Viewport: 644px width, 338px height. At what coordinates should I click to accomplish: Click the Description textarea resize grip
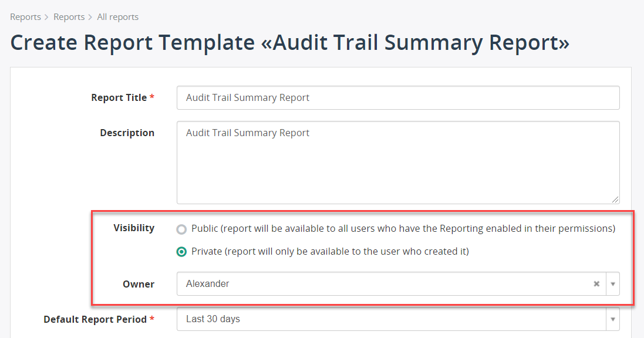pyautogui.click(x=615, y=200)
